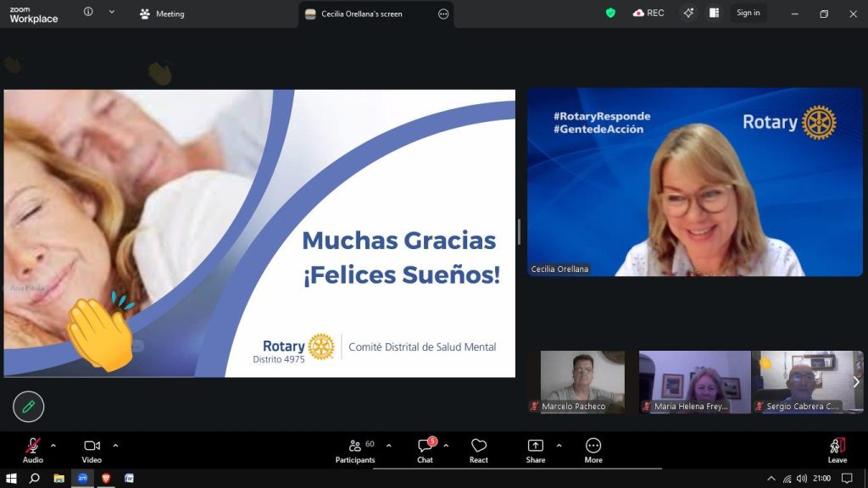Show next participants with the right arrow
Screen dimensions: 868x488
tap(855, 382)
